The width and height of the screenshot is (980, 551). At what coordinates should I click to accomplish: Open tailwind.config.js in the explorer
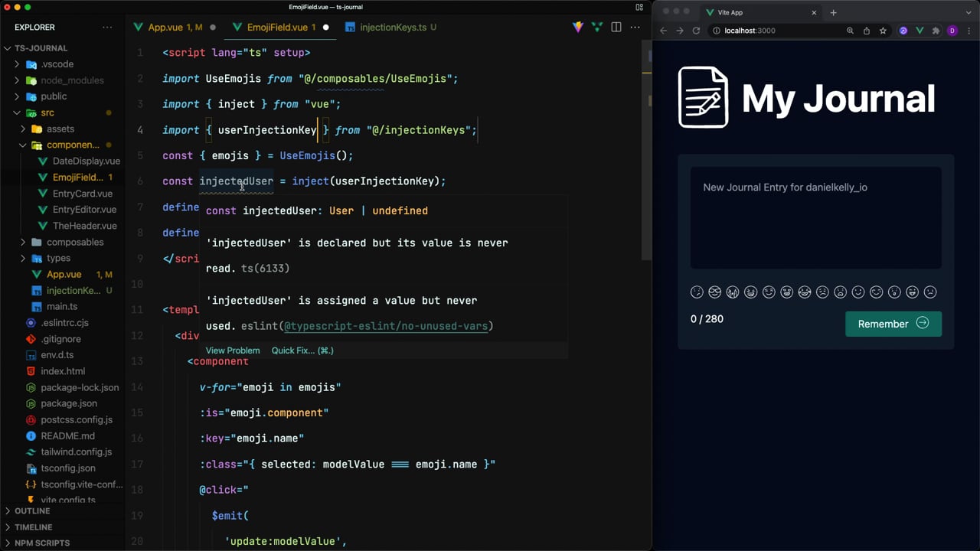76,452
